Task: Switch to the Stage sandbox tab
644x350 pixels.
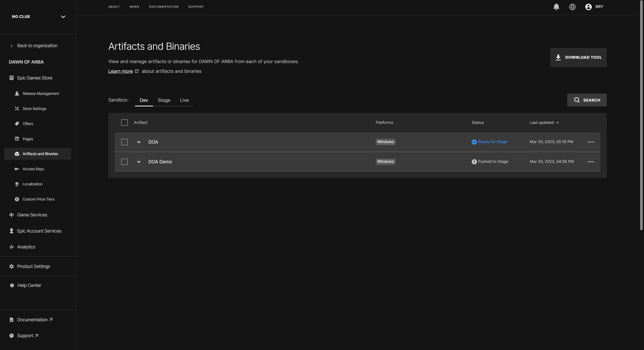Action: coord(164,100)
